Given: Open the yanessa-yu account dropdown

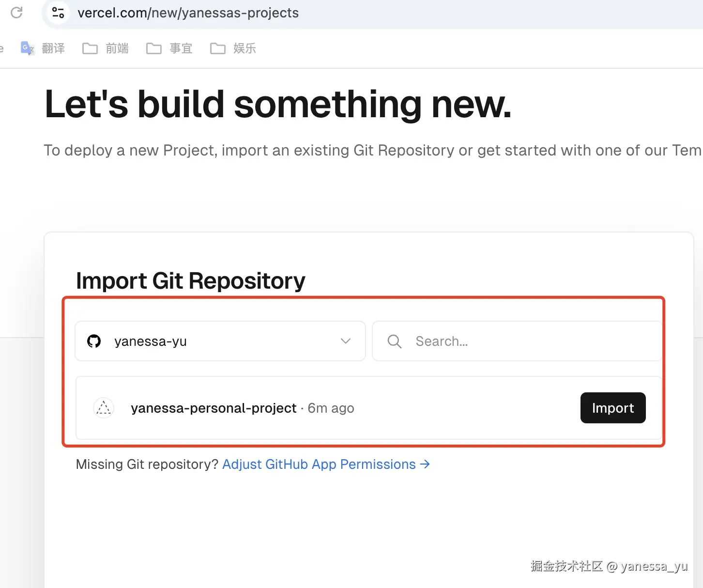Looking at the screenshot, I should (x=220, y=341).
